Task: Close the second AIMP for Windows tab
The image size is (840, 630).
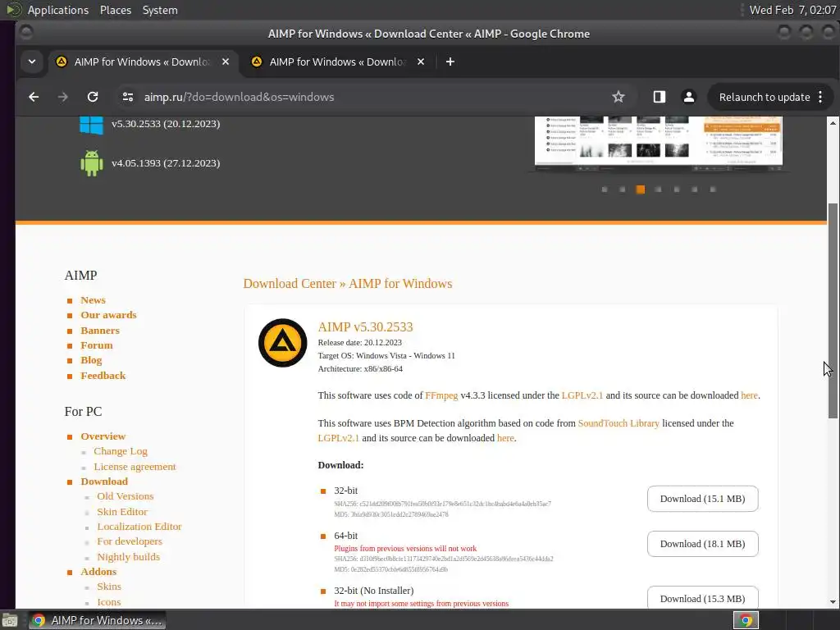Action: tap(421, 62)
